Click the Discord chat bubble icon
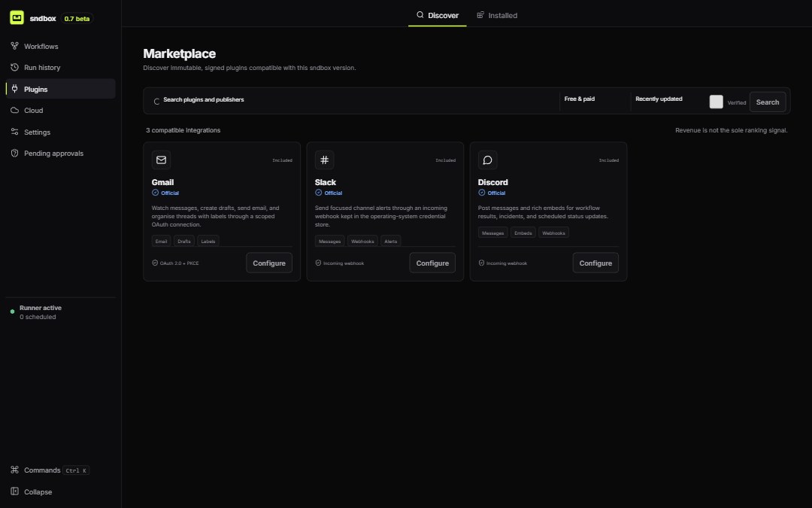812x508 pixels. (487, 160)
